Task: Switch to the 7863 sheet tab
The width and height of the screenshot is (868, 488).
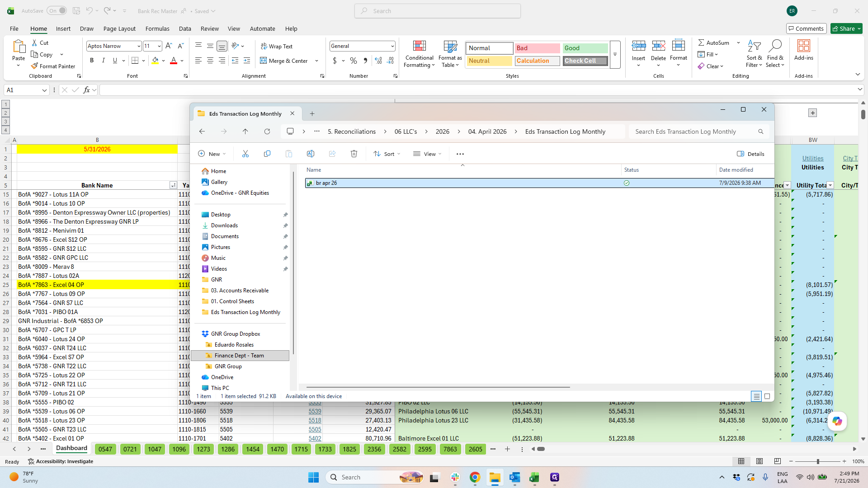Action: click(450, 449)
